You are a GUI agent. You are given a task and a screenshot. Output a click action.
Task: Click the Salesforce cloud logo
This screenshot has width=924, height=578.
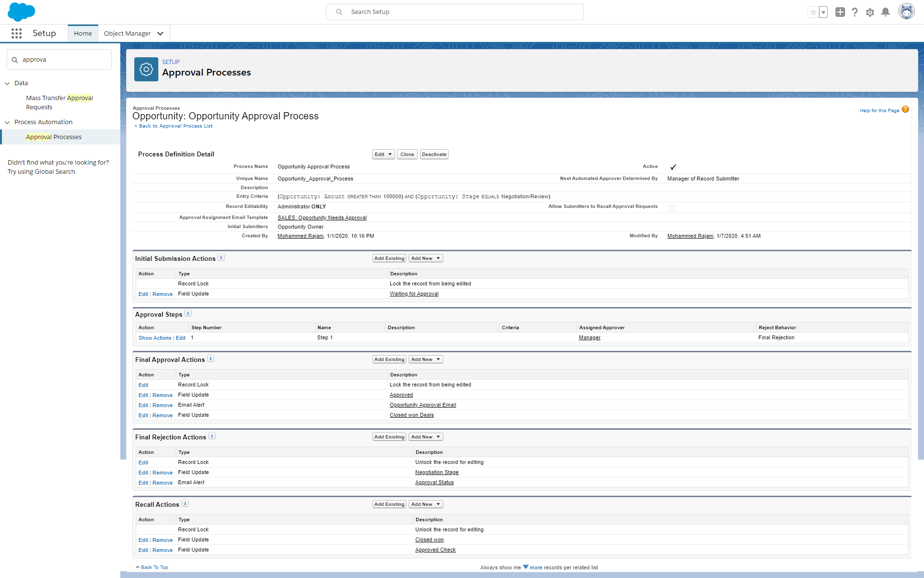(x=21, y=12)
